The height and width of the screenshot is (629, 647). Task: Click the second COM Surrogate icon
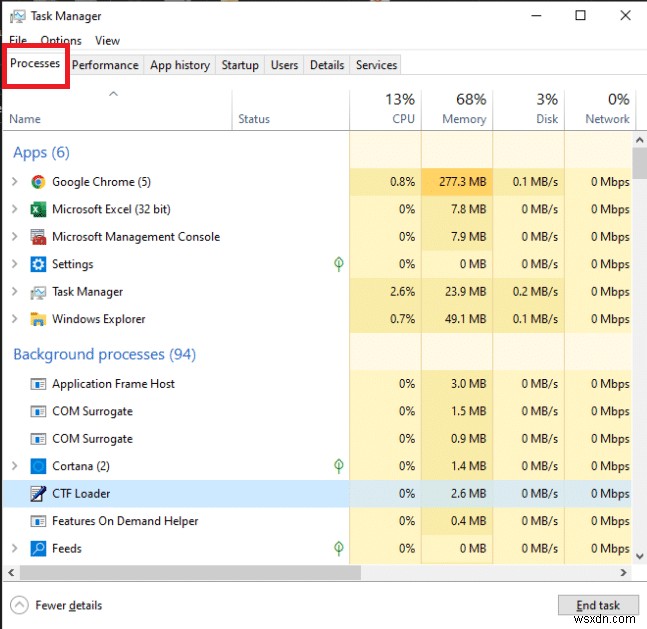click(x=38, y=439)
